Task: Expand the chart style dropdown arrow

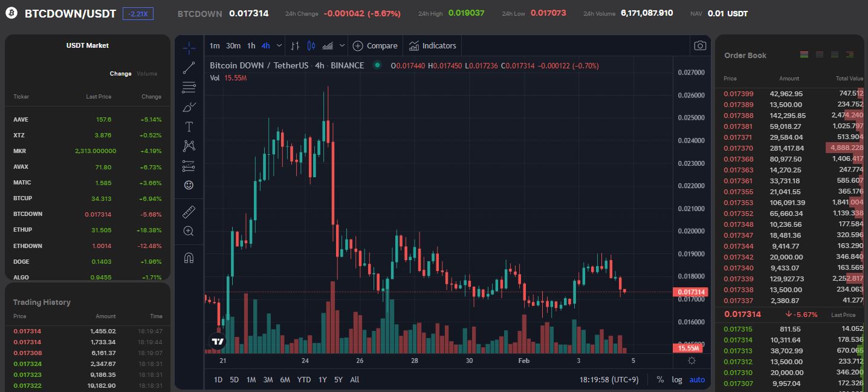Action: tap(342, 45)
